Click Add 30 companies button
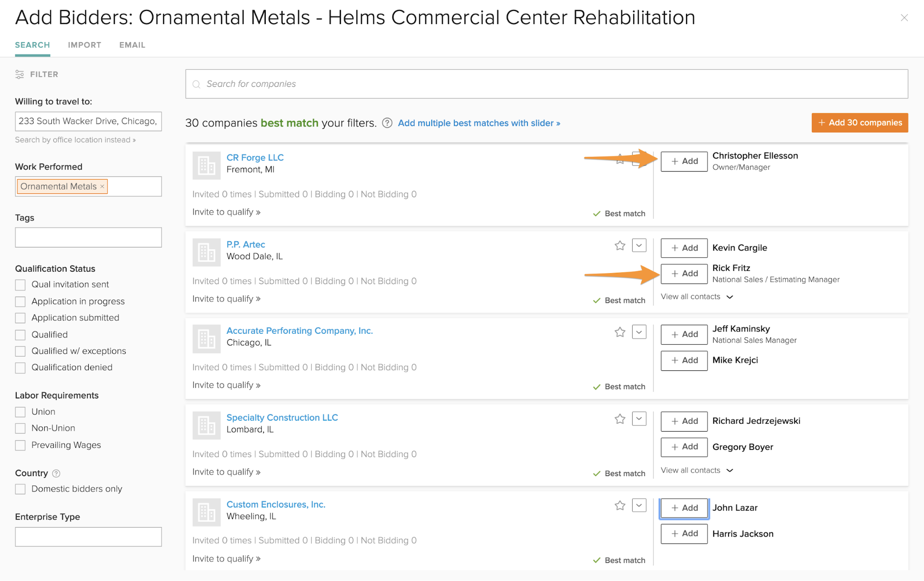This screenshot has width=924, height=581. [859, 122]
